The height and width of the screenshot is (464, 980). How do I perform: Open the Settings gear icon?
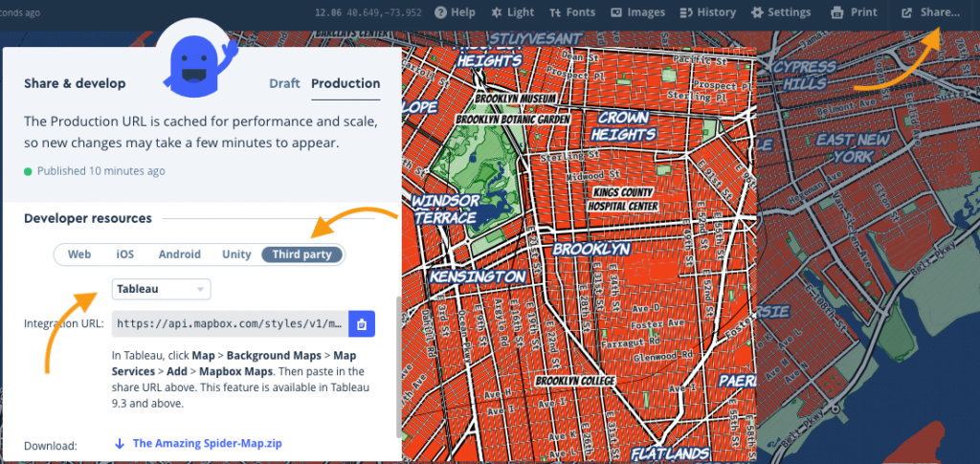(758, 12)
